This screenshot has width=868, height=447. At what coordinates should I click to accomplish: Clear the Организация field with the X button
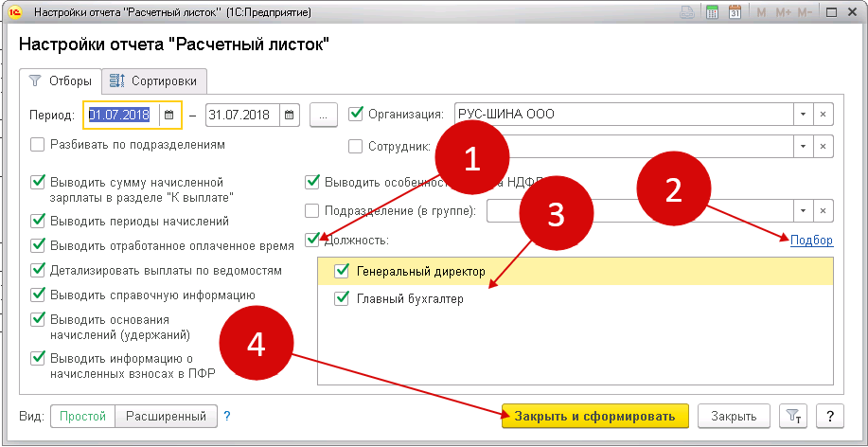click(824, 115)
